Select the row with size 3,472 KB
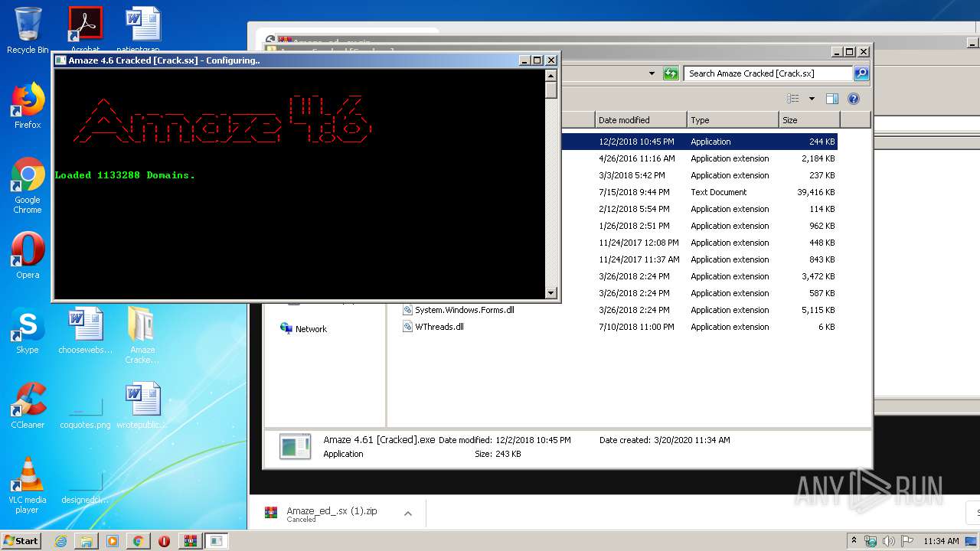Screen dimensions: 980x551 click(x=698, y=276)
